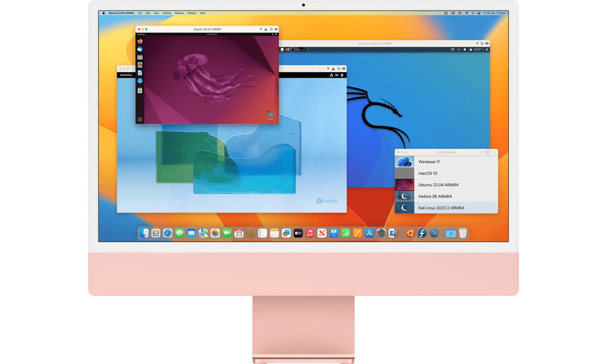Open the Downloads folder in Dock

(451, 233)
